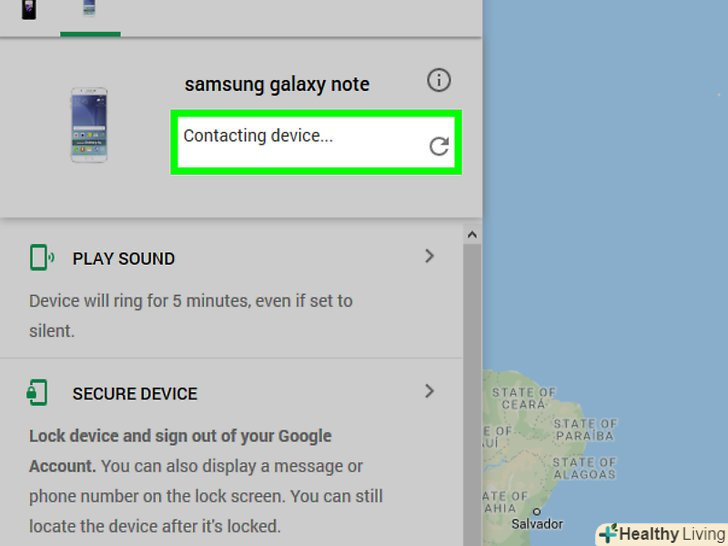
Task: Click the options list vertical scrollbar track
Action: (472, 394)
